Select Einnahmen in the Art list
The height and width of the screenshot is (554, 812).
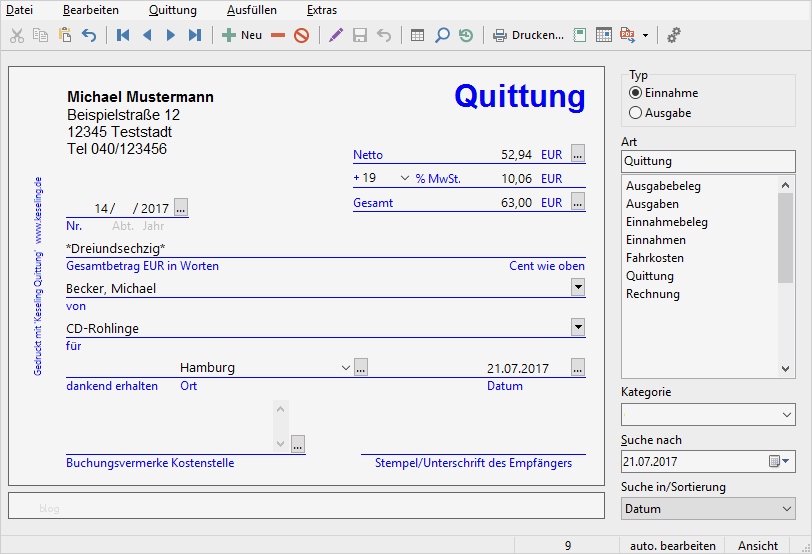(656, 240)
